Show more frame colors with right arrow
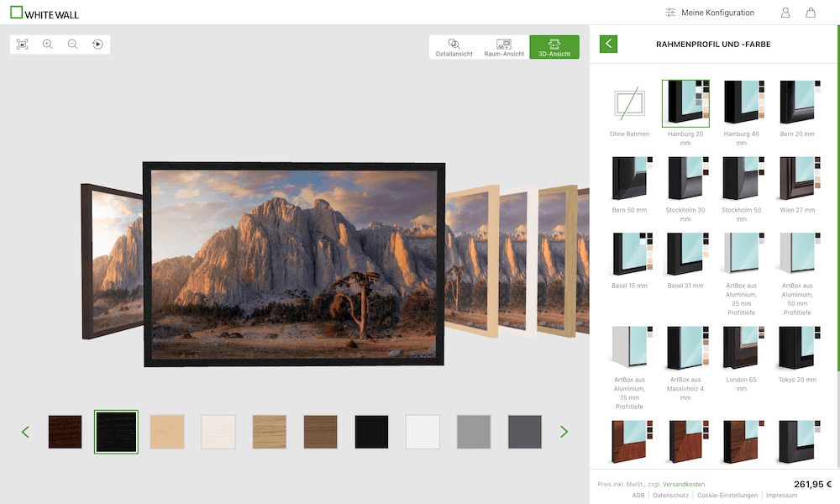The height and width of the screenshot is (504, 840). [564, 432]
